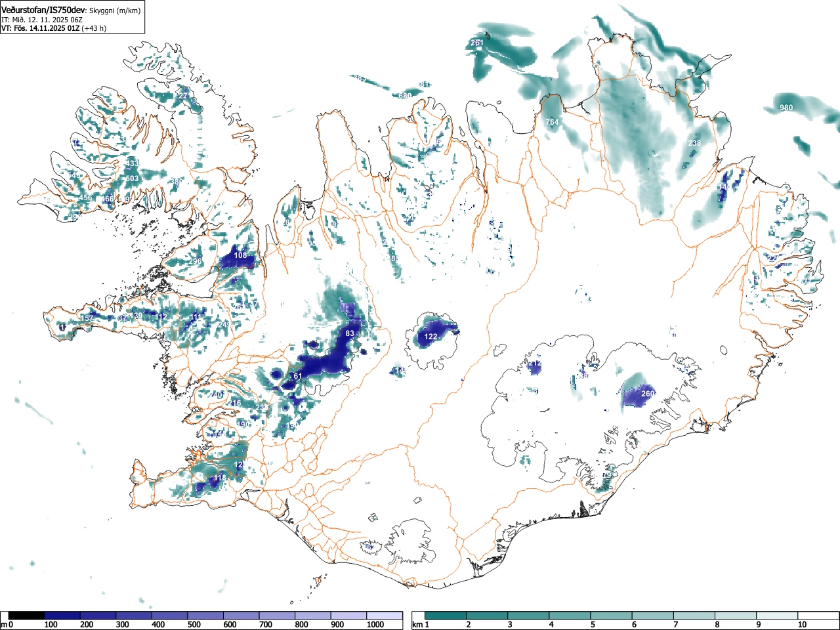The image size is (840, 630).
Task: Click the visibility value 122 on Hofsjökull glacier
Action: [430, 337]
